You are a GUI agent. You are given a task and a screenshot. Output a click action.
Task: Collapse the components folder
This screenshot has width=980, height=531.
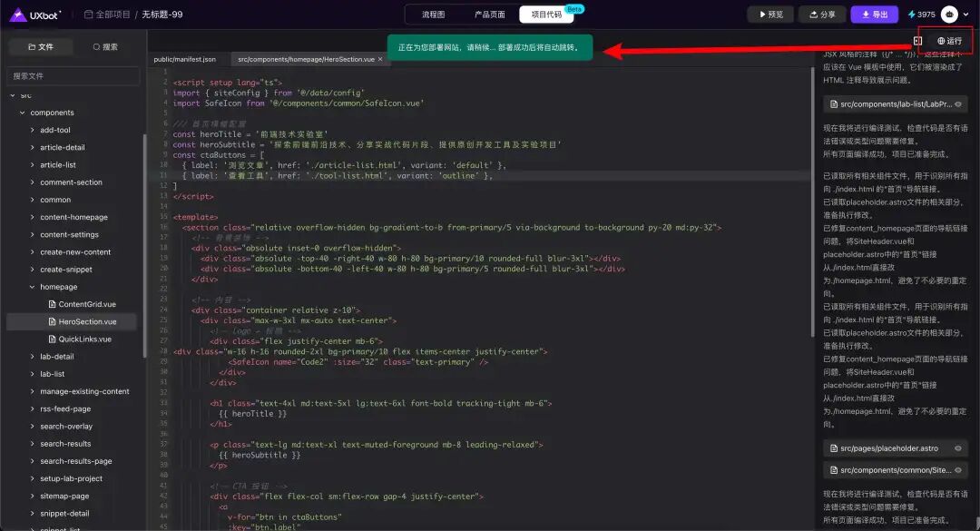click(23, 113)
